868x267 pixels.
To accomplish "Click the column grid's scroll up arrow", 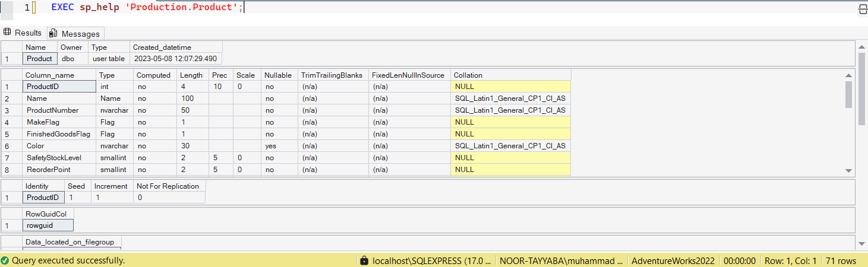I will coord(849,75).
